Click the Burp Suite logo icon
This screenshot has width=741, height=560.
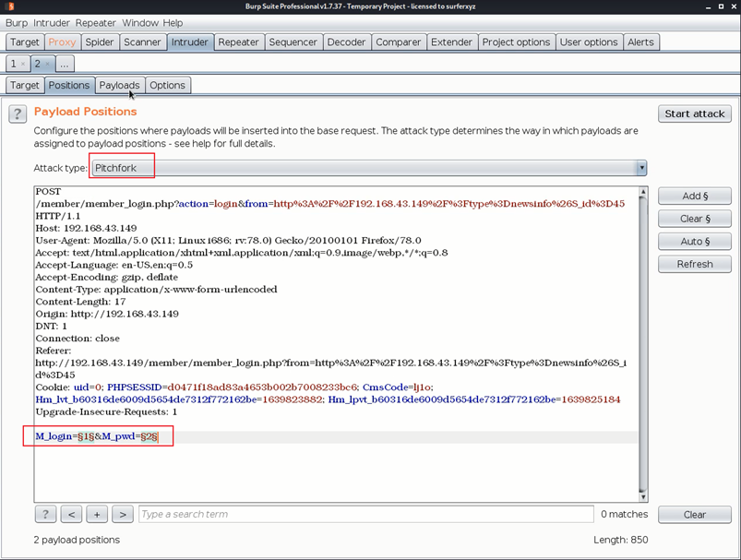pos(11,6)
